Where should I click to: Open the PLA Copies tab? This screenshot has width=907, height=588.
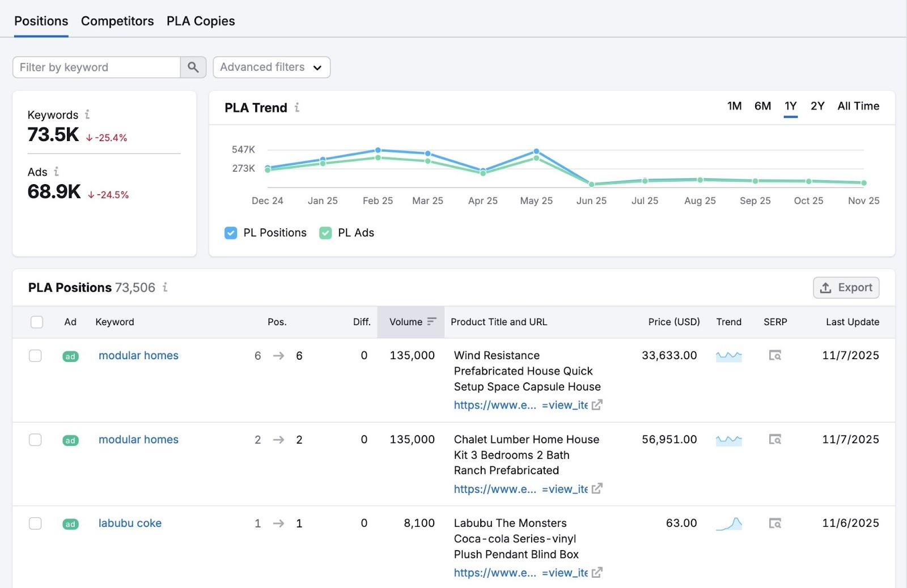click(x=200, y=21)
